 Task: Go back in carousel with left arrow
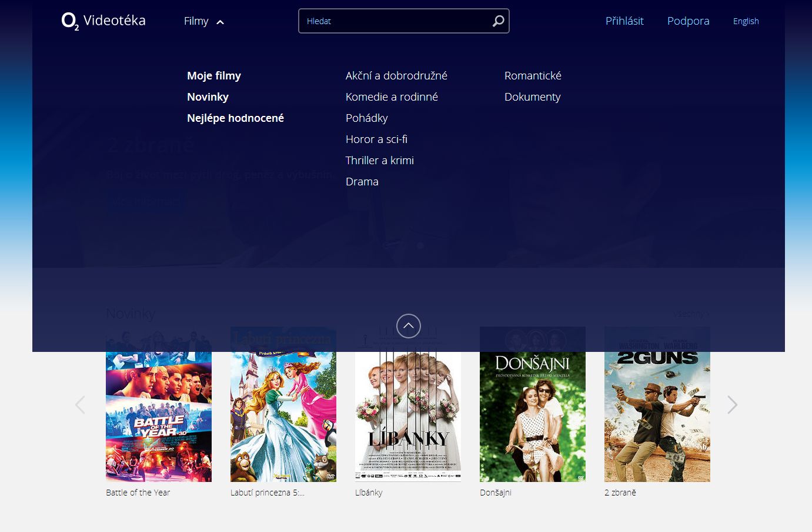click(x=80, y=404)
